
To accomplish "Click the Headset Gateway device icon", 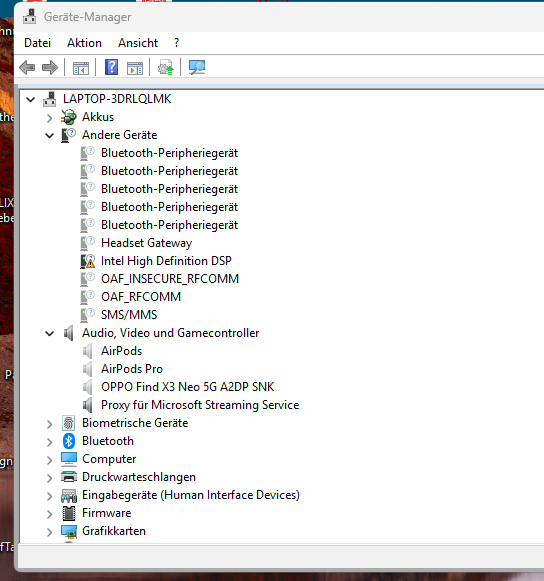I will point(88,243).
